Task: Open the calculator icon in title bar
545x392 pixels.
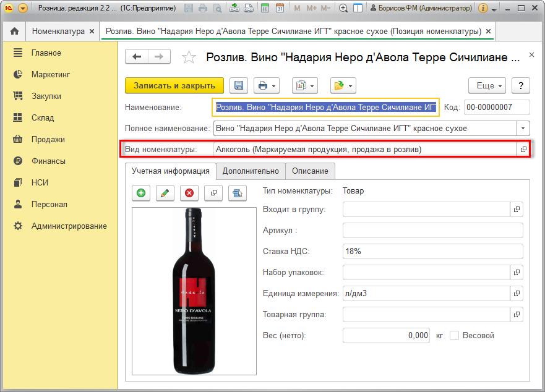Action: pyautogui.click(x=265, y=9)
